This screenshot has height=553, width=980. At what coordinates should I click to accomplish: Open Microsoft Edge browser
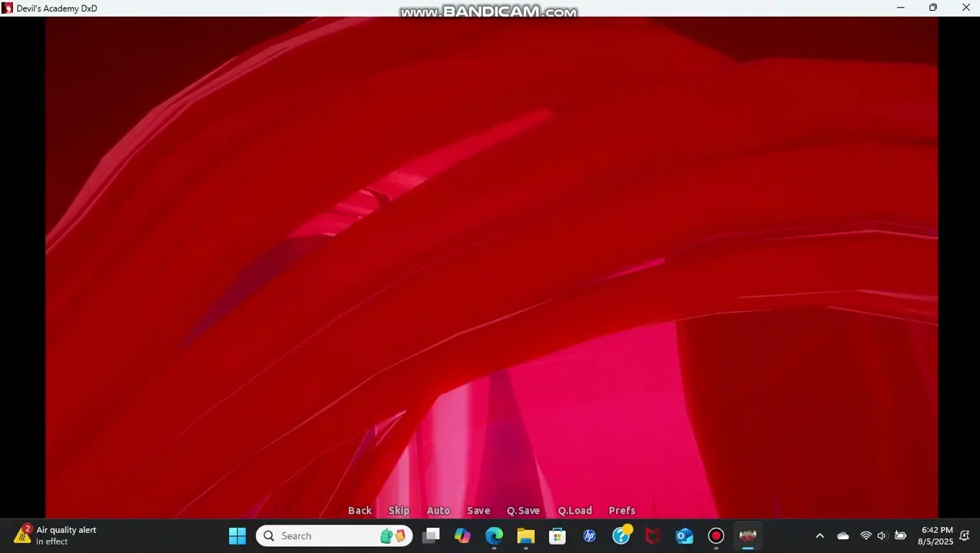(494, 535)
